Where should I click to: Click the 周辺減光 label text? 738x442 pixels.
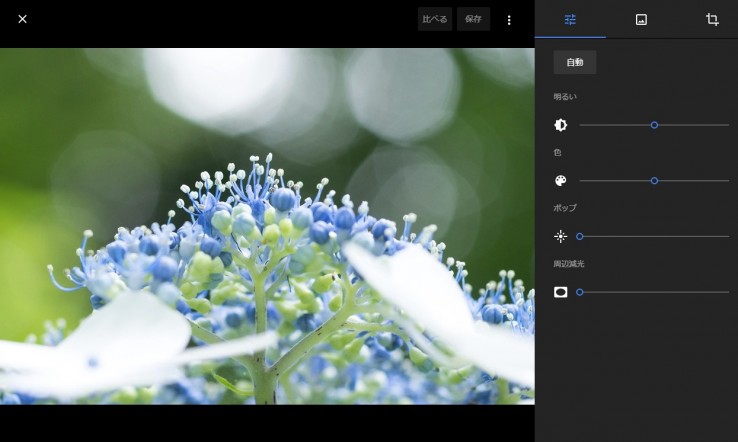coord(569,264)
